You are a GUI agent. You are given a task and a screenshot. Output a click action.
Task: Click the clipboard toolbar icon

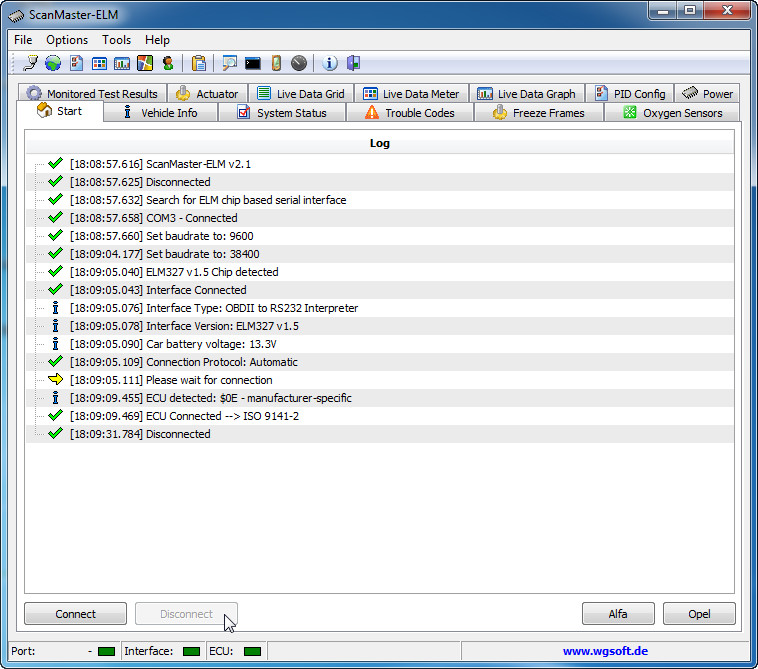pyautogui.click(x=199, y=63)
